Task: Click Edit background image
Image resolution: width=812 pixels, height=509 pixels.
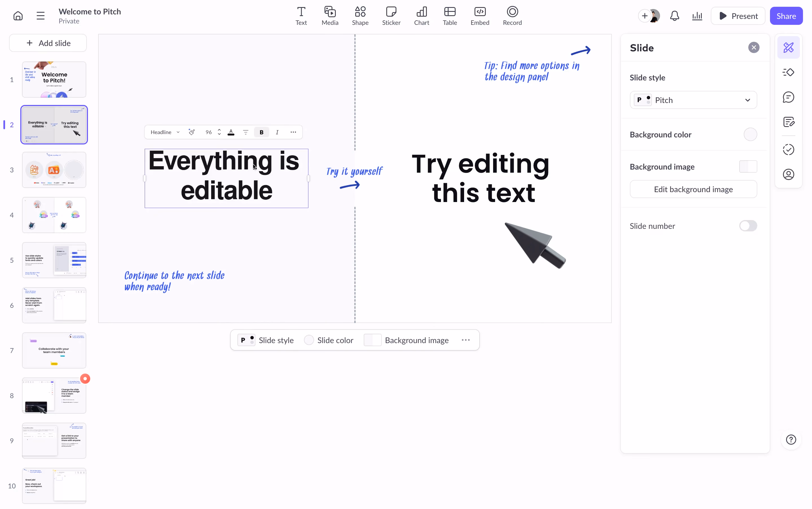Action: click(x=693, y=189)
